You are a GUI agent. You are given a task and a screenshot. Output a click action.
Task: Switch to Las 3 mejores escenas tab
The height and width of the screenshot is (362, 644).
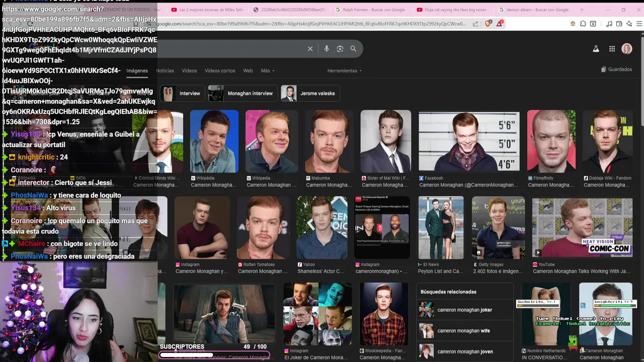208,10
